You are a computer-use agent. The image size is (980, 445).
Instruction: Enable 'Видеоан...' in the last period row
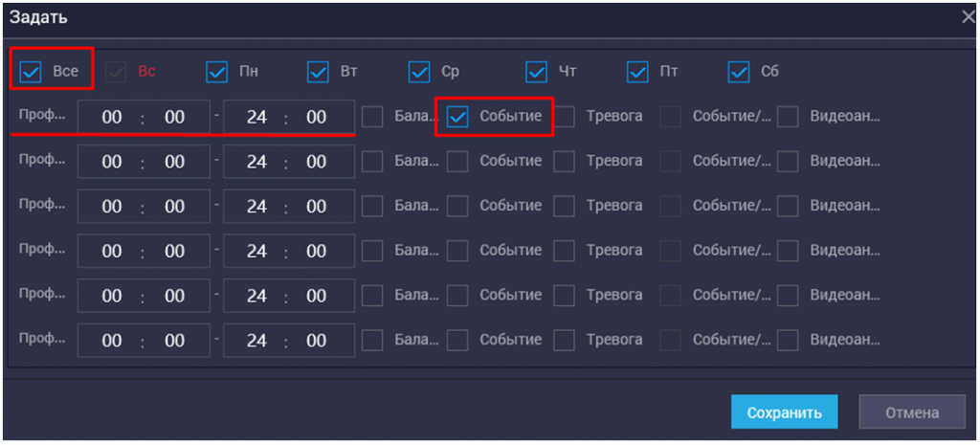pos(788,340)
